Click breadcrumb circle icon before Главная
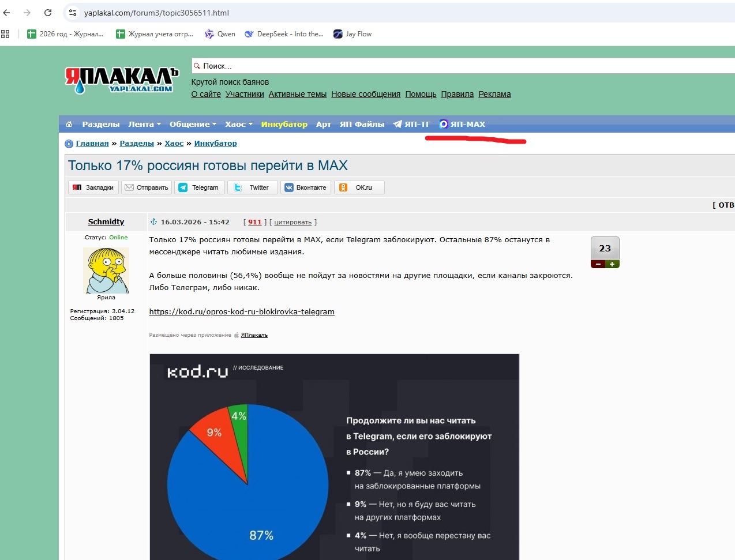The image size is (735, 560). coord(69,144)
